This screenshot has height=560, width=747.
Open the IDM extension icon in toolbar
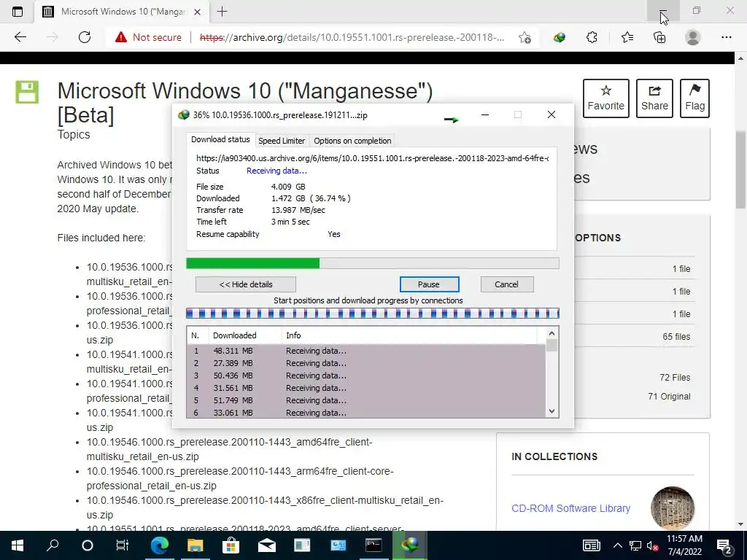pyautogui.click(x=560, y=37)
